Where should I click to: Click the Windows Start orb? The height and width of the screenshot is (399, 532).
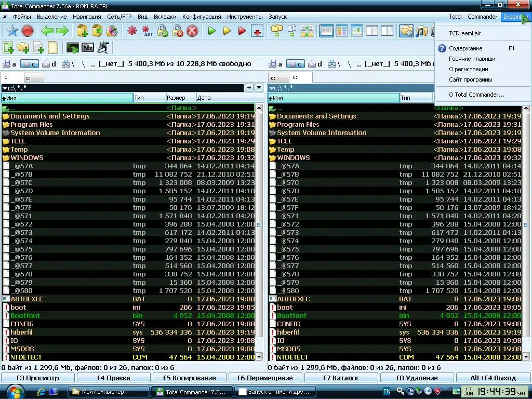point(15,392)
